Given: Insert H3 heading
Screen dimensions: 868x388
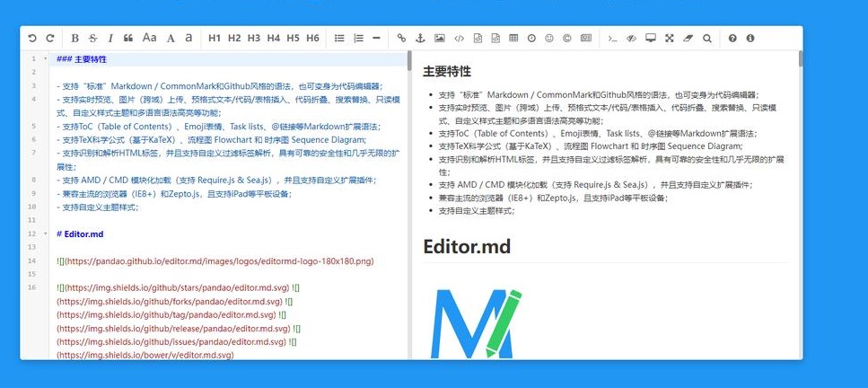Looking at the screenshot, I should pyautogui.click(x=253, y=39).
